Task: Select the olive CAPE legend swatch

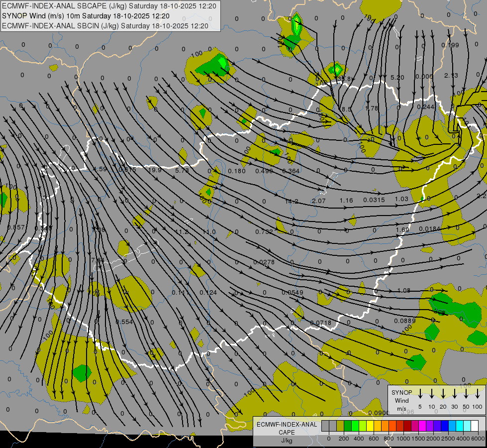Action: (340, 426)
